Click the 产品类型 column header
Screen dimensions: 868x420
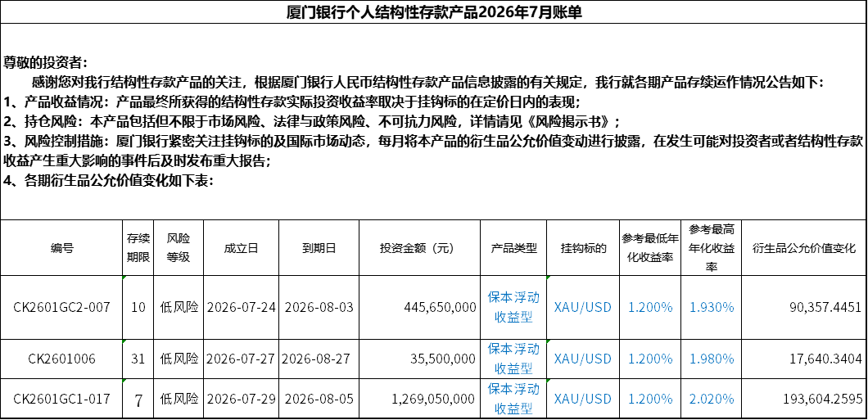point(513,248)
